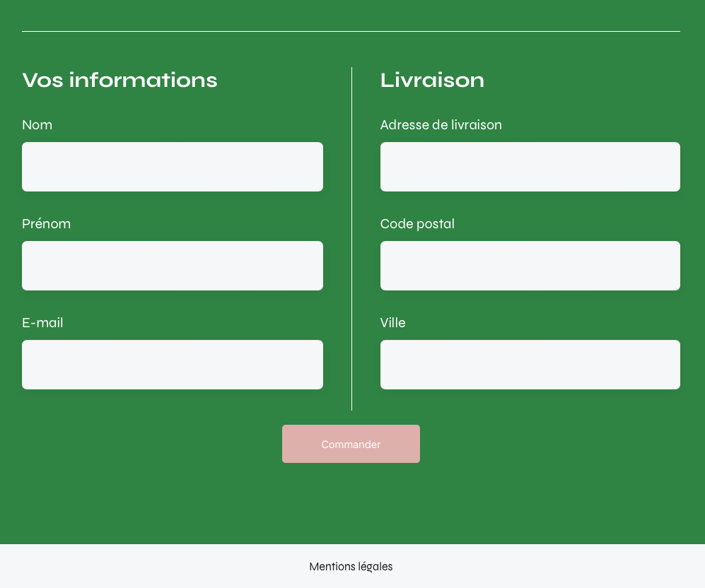This screenshot has height=588, width=705.
Task: Click into the Ville text field
Action: pos(530,365)
